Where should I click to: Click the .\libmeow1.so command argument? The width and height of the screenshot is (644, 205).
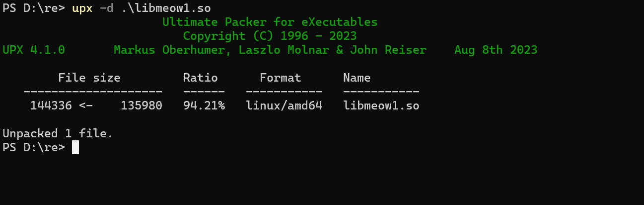coord(166,8)
